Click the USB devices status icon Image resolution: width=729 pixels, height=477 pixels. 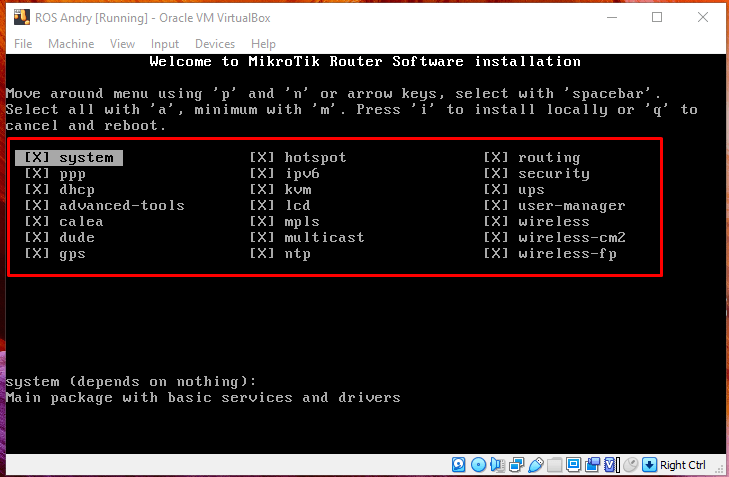click(x=535, y=465)
